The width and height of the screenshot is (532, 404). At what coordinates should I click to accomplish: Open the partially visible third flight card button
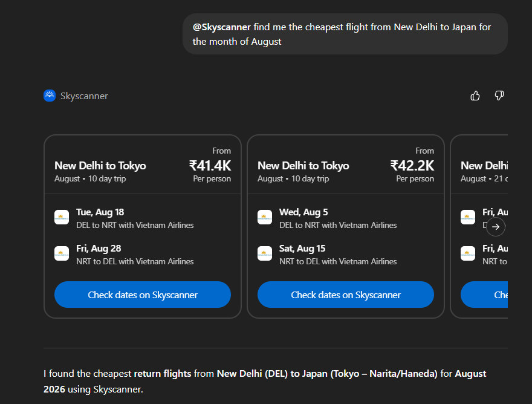[485, 295]
